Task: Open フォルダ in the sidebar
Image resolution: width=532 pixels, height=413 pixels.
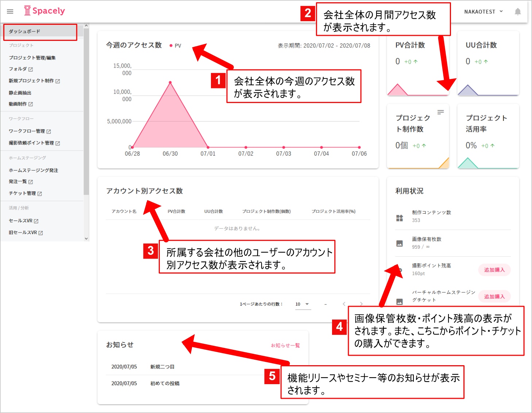Action: click(18, 69)
